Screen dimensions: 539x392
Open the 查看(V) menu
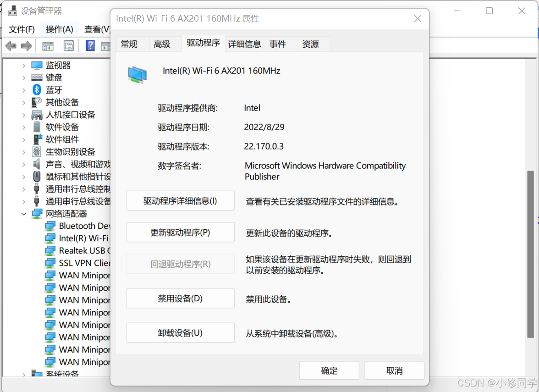pyautogui.click(x=97, y=29)
